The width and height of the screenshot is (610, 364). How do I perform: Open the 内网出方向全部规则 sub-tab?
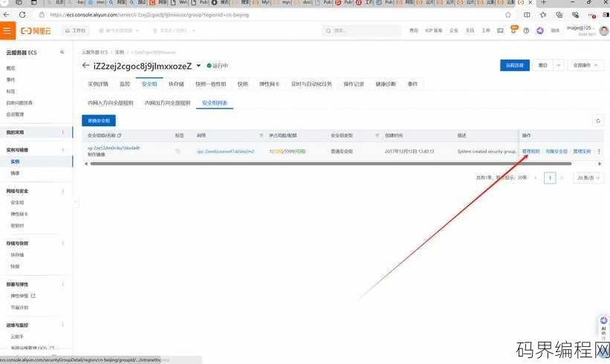pos(168,103)
